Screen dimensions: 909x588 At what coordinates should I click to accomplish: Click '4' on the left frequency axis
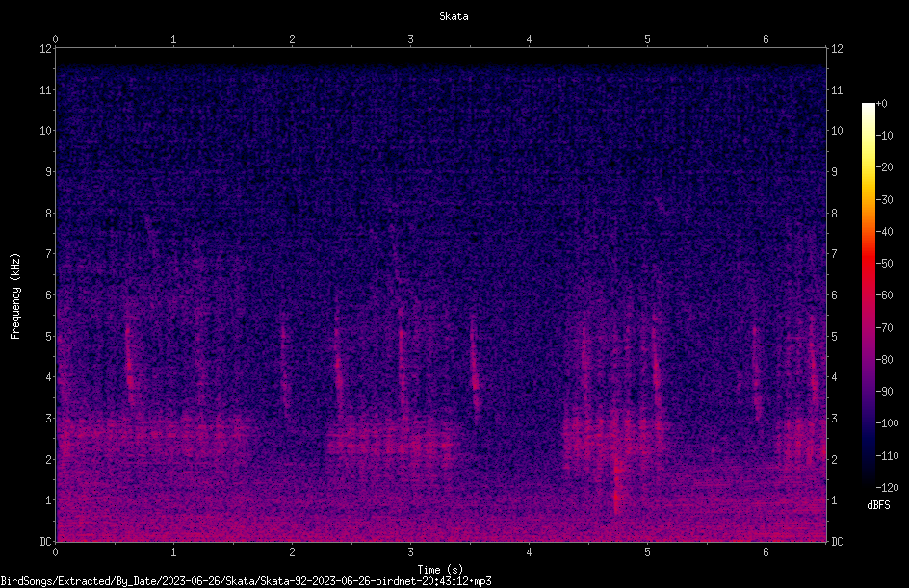click(48, 377)
